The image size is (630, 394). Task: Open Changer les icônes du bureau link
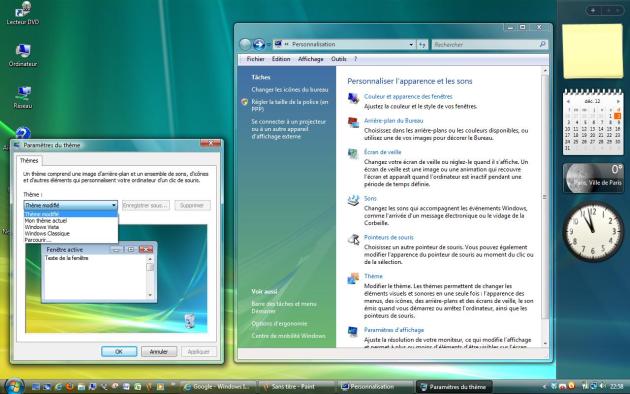[290, 90]
